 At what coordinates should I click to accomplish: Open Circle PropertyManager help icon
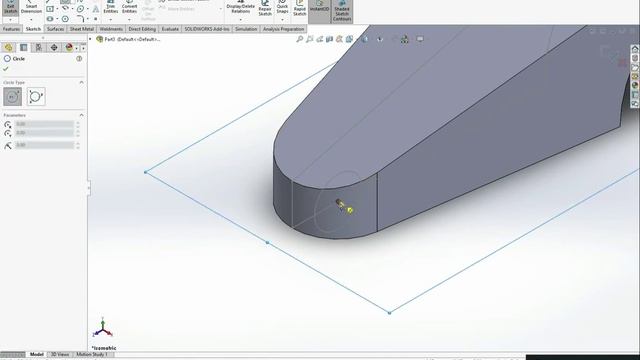pyautogui.click(x=79, y=59)
